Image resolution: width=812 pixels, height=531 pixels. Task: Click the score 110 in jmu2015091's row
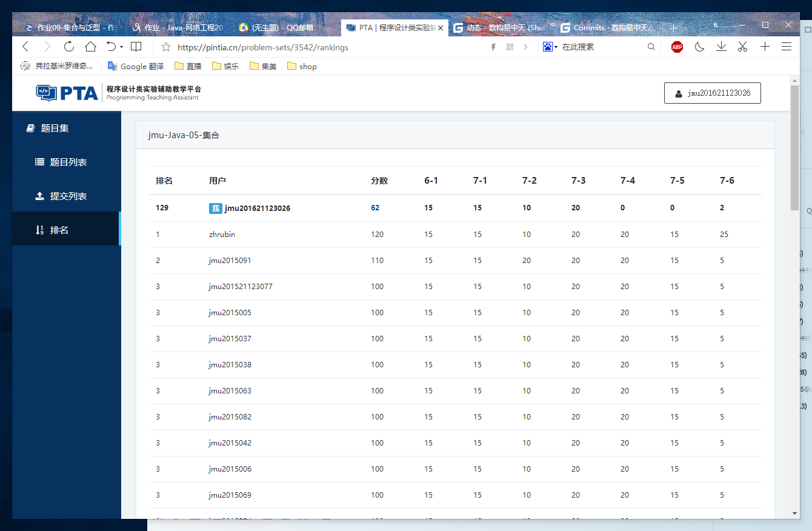click(377, 261)
